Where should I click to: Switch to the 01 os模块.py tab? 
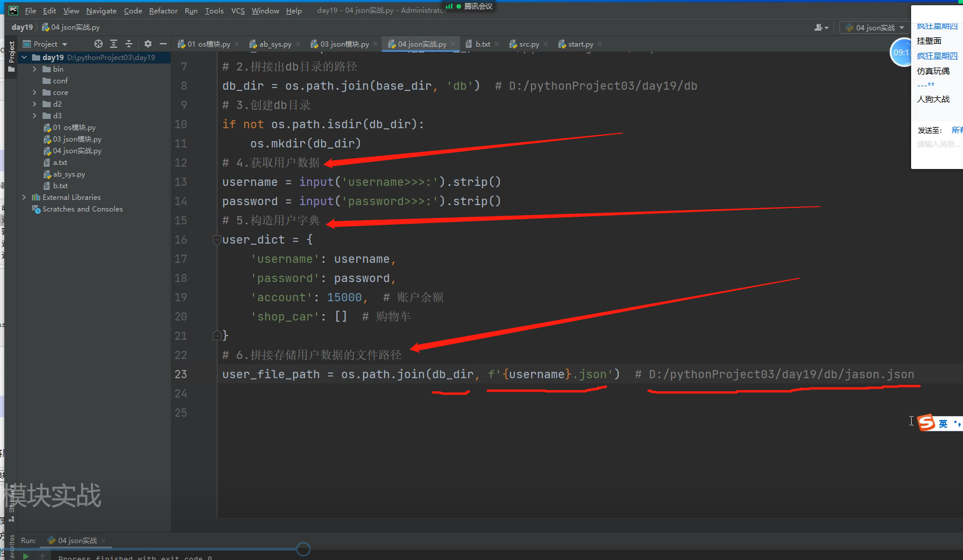[x=209, y=44]
